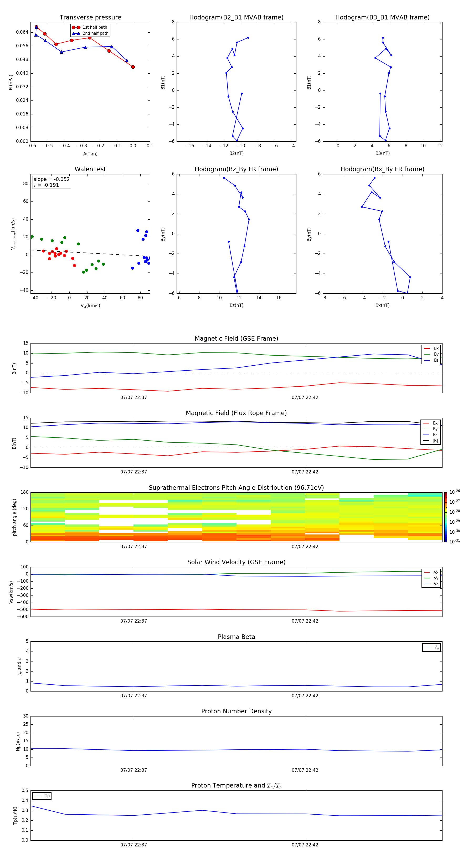
Task: Click '07/07 22:37' tick under Plasma Beta plot
Action: click(x=134, y=696)
